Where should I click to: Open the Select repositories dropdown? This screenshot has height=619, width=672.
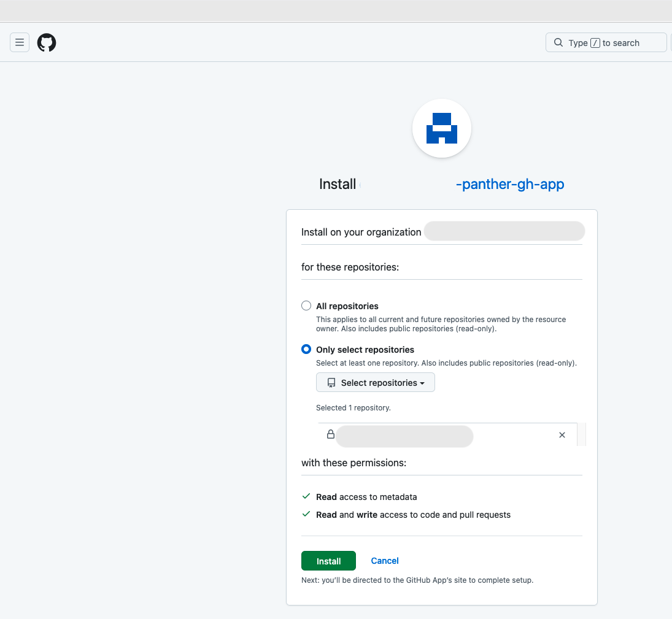[x=376, y=383]
